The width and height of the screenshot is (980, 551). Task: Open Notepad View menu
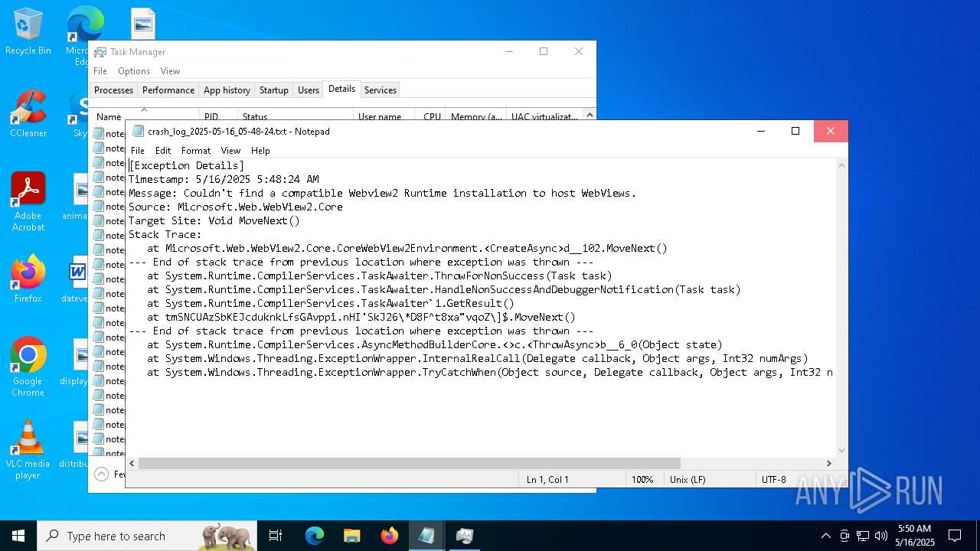coord(230,151)
